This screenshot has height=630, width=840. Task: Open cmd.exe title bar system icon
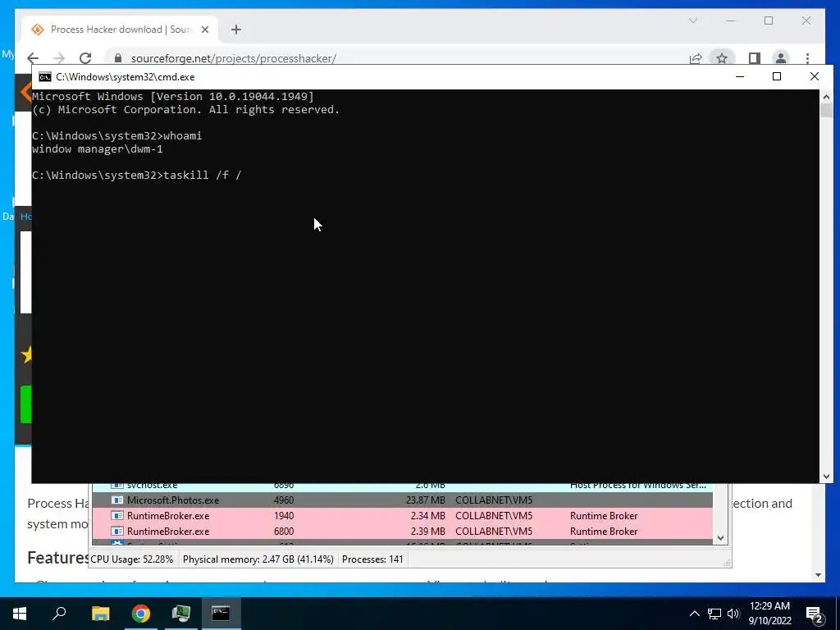click(45, 76)
